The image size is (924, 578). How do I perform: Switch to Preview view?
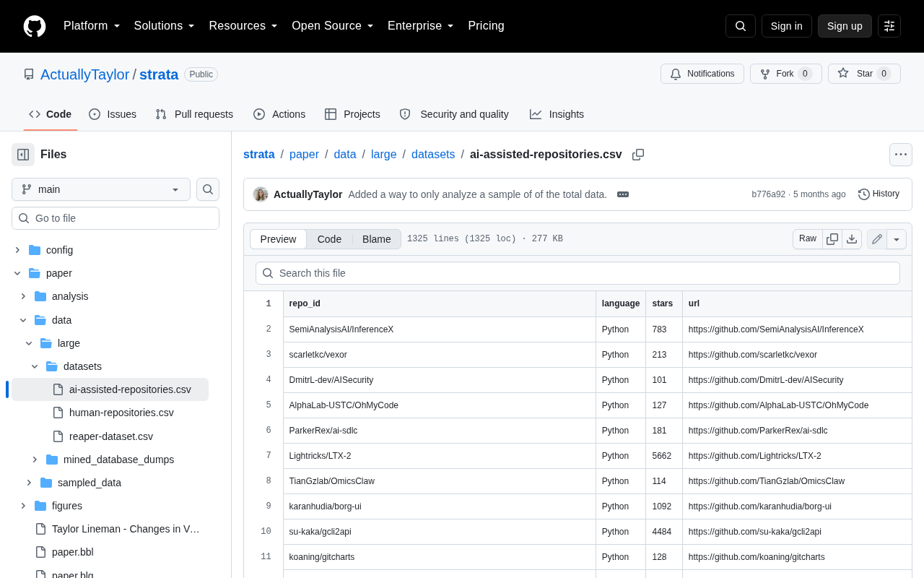click(279, 239)
